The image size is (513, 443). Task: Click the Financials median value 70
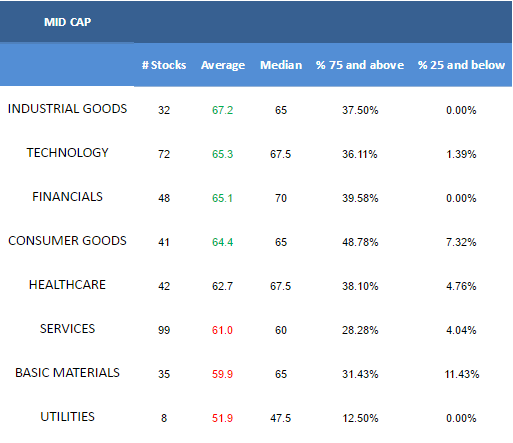281,198
